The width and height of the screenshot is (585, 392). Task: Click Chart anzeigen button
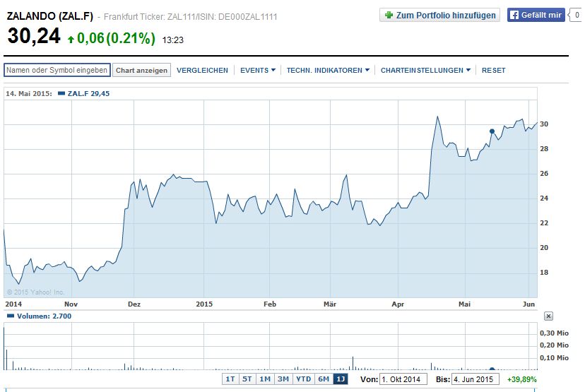coord(141,70)
